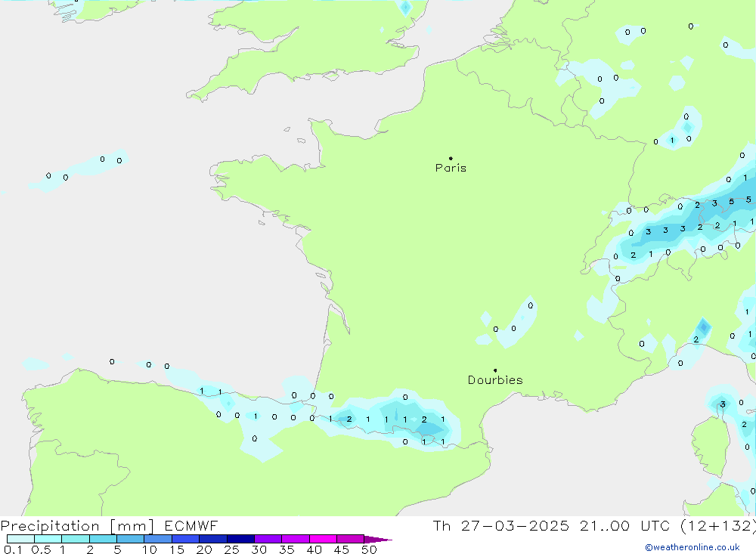Pick the legend swatch between 35 and 40
Viewport: 756px width, 554px height.
(x=296, y=539)
